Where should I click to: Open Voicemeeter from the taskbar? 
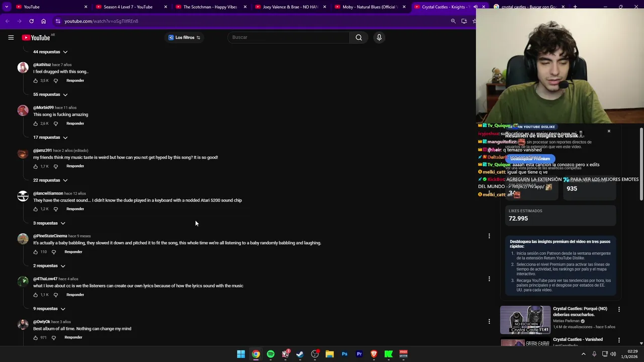pyautogui.click(x=404, y=354)
